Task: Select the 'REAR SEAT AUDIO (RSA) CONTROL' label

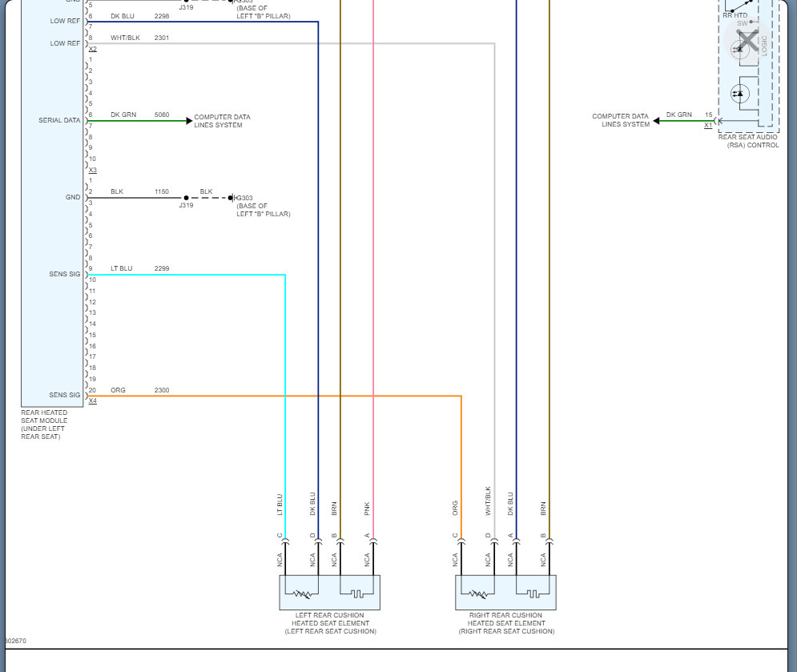Action: point(748,141)
